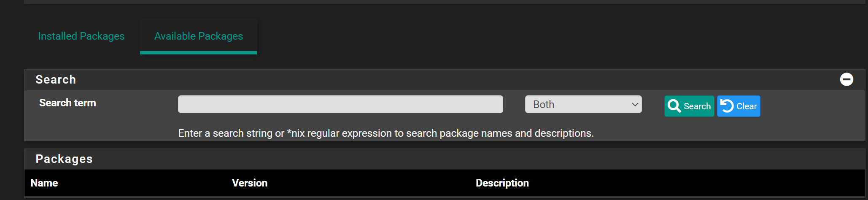Click the Packages panel heading
The image size is (868, 200).
pos(64,159)
